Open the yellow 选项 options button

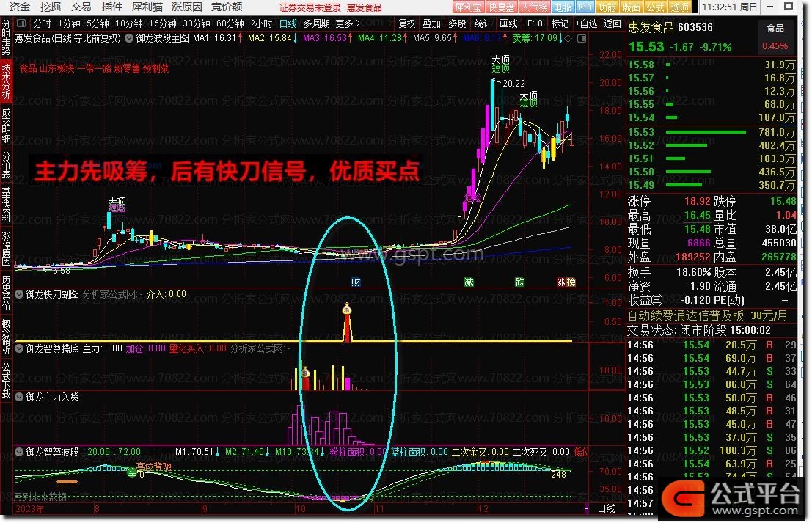679,7
